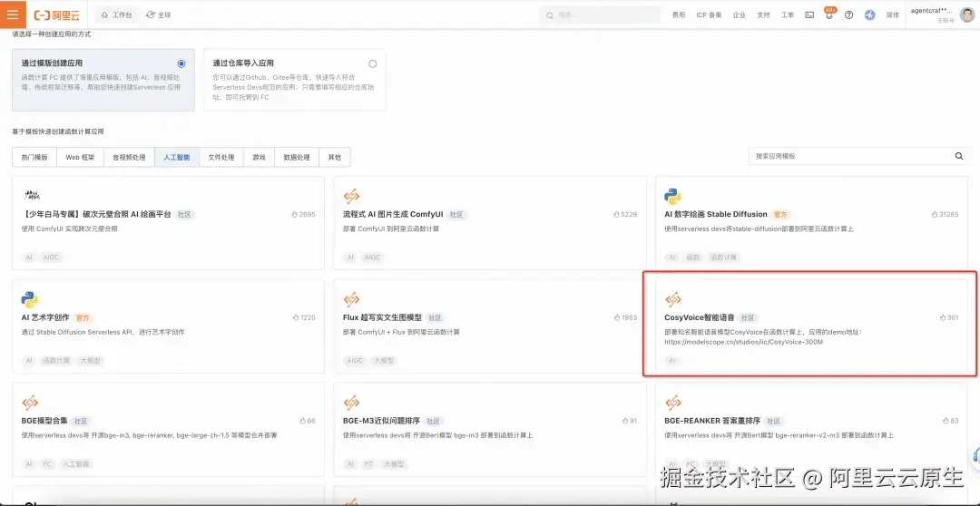Click the AI 艺术字创作 Python icon
Image resolution: width=980 pixels, height=506 pixels.
29,299
